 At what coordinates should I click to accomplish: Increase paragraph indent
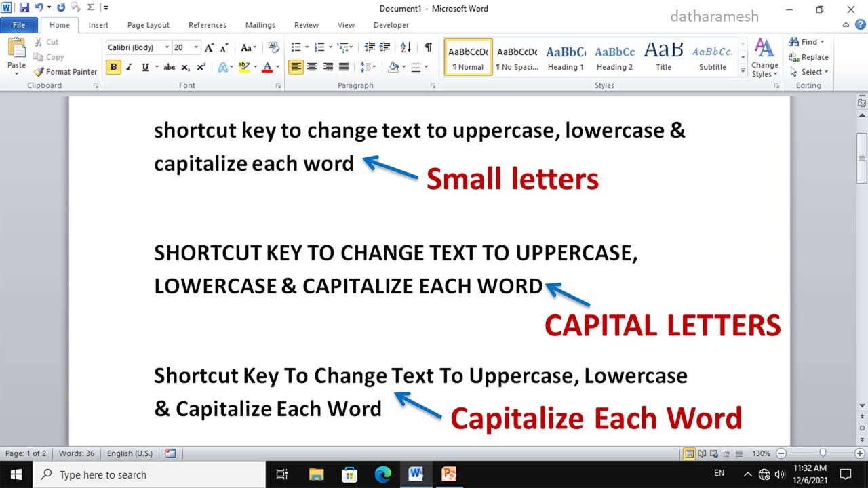coord(386,47)
